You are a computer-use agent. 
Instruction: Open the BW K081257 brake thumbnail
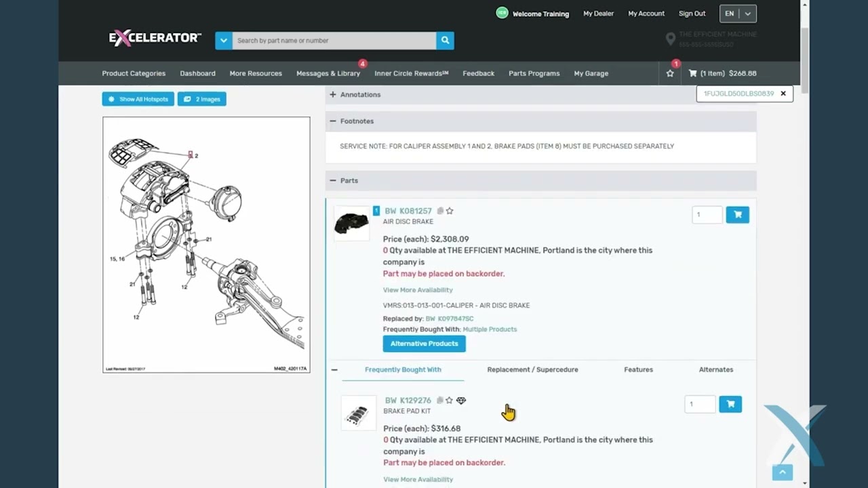tap(351, 224)
